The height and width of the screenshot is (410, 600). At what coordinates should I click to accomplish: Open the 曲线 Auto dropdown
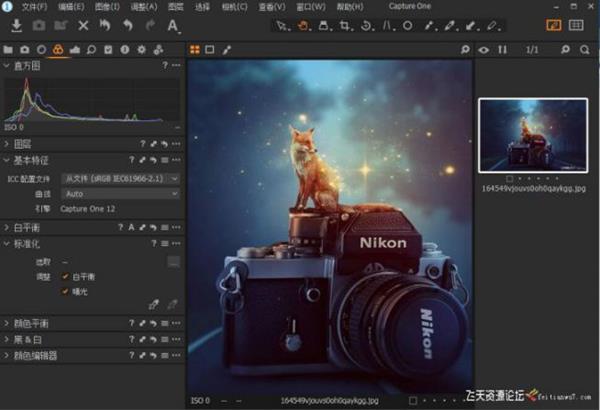(x=119, y=193)
